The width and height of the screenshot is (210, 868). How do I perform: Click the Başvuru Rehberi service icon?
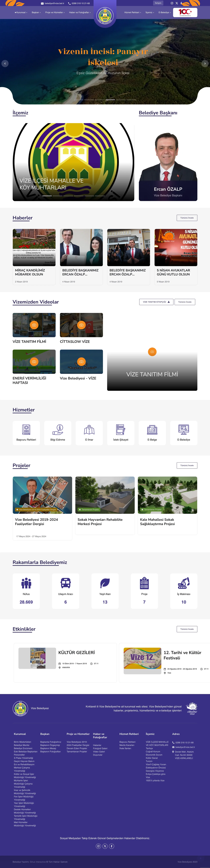pyautogui.click(x=26, y=430)
